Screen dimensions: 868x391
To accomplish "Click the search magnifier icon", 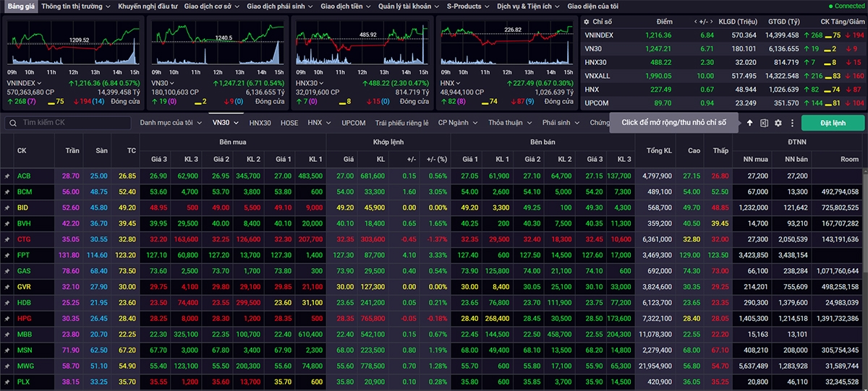I will tap(12, 123).
